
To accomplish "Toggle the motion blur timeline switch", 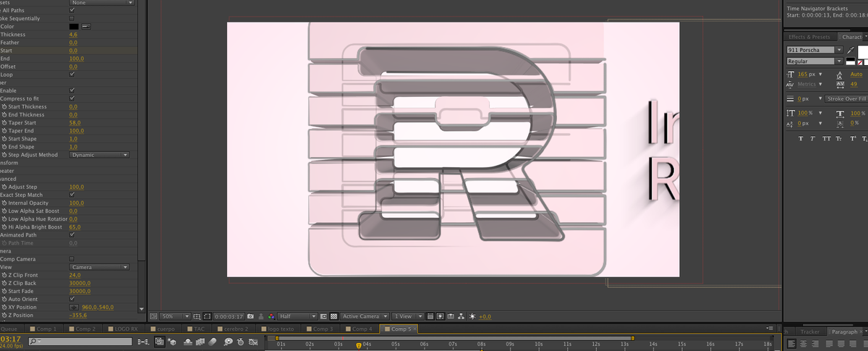I will [211, 341].
